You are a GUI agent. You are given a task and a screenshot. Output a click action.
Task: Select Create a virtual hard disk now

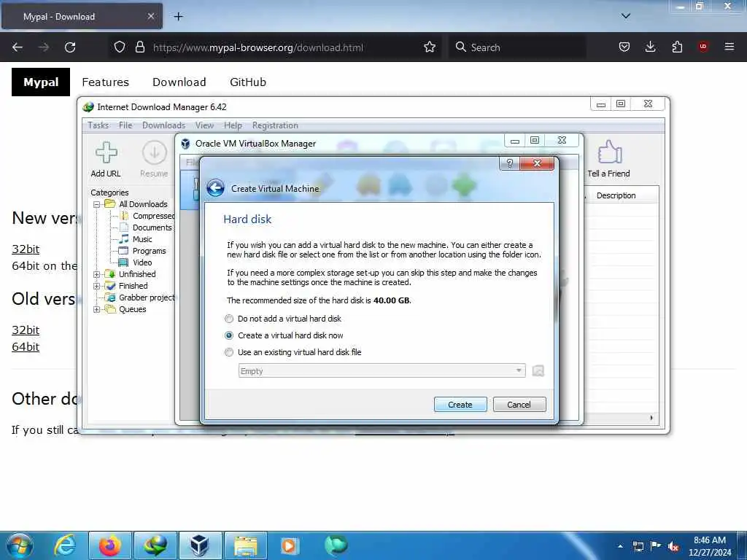(x=229, y=335)
